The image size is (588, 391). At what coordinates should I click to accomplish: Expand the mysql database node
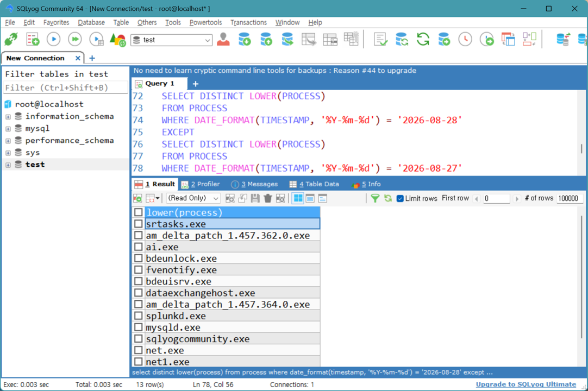[x=8, y=129]
